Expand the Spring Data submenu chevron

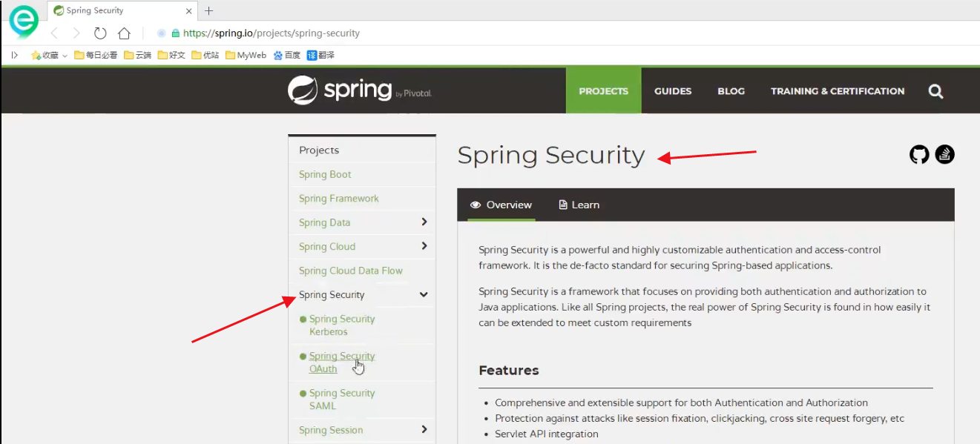pos(424,222)
